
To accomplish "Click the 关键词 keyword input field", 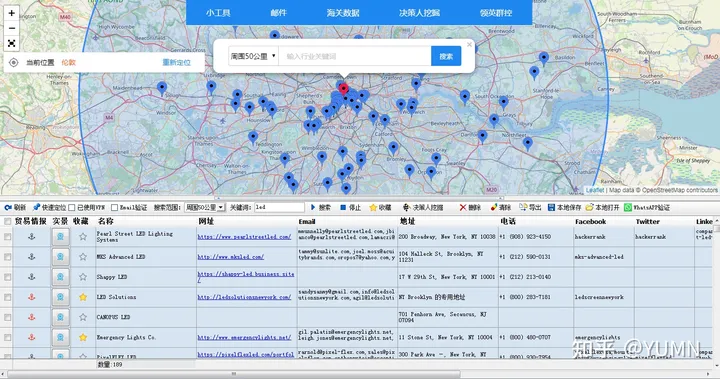I will [279, 208].
